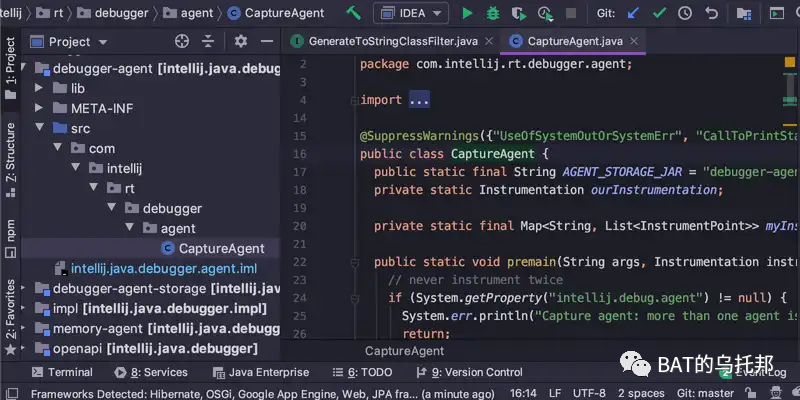This screenshot has width=800, height=400.
Task: Expand the META-INF folder
Action: 39,108
